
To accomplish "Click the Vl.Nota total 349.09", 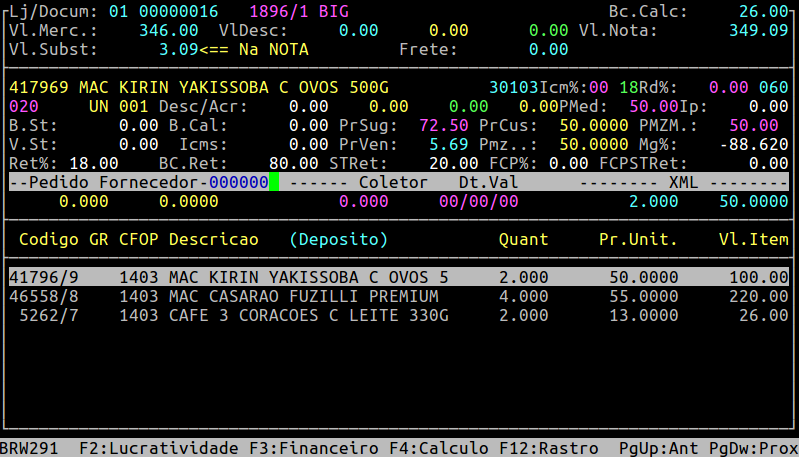I will point(758,31).
